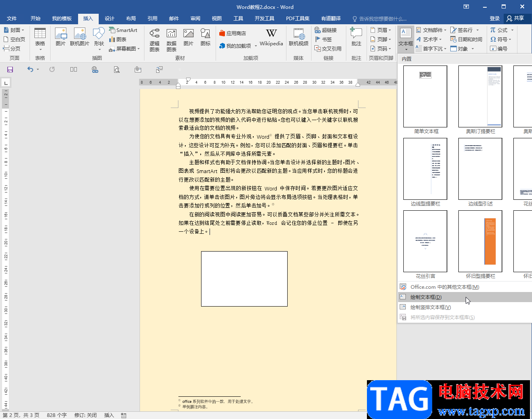Open more text boxes from Office.com

click(x=465, y=287)
